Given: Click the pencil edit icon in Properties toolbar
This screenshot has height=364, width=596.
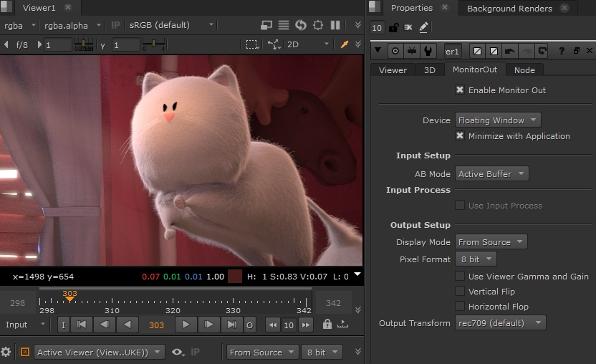Looking at the screenshot, I should (423, 27).
